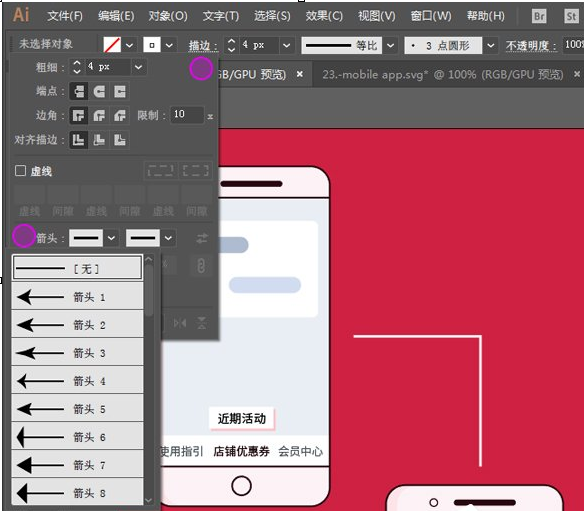Click the 不透明度 opacity link
The image size is (584, 511).
[531, 46]
